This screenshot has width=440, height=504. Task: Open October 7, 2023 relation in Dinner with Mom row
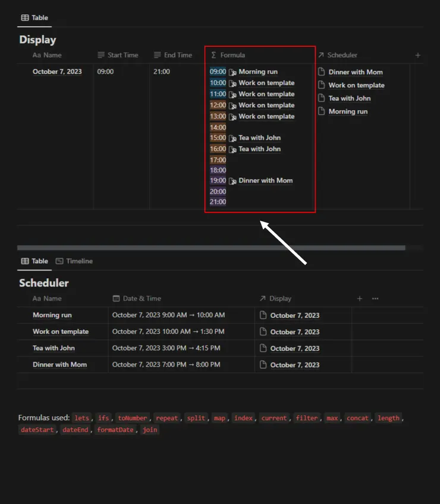click(294, 365)
